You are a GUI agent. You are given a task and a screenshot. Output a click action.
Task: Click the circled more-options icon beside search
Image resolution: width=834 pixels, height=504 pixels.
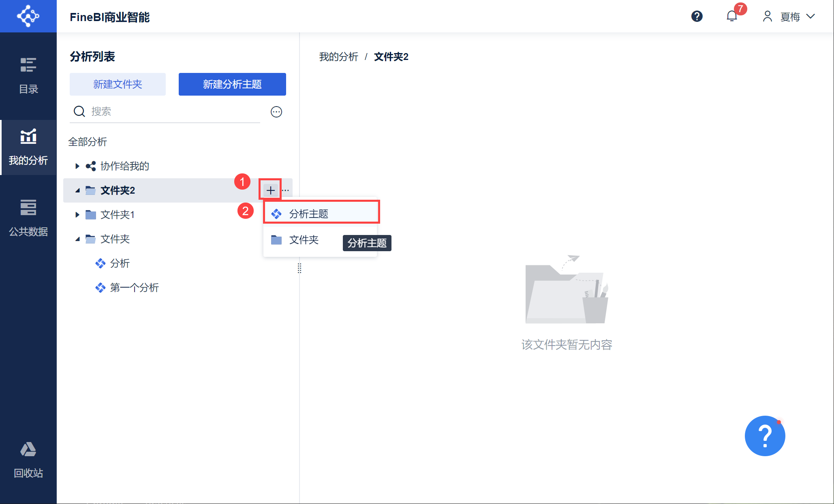pyautogui.click(x=276, y=112)
